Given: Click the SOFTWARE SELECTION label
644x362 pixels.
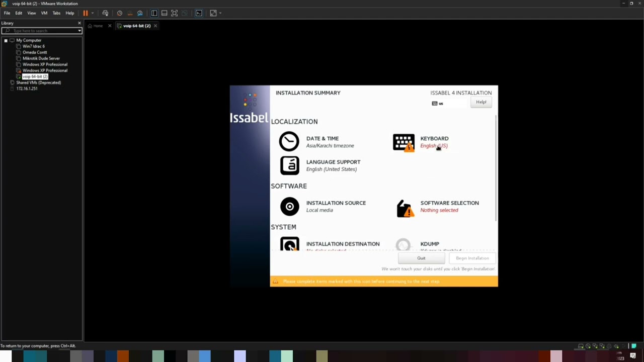Looking at the screenshot, I should (449, 203).
